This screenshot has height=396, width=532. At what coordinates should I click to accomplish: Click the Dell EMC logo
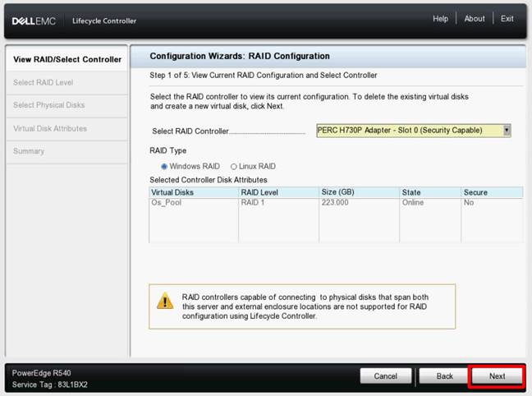pos(34,21)
